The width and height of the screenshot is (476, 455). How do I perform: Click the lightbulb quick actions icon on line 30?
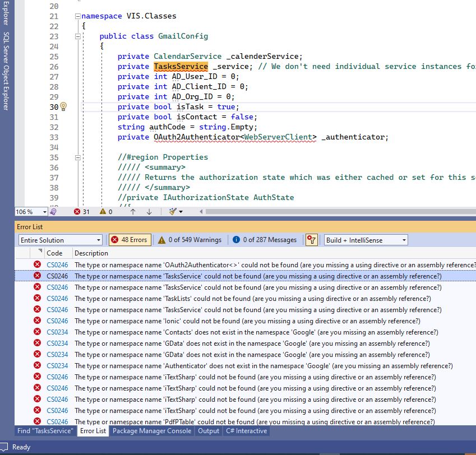(63, 106)
